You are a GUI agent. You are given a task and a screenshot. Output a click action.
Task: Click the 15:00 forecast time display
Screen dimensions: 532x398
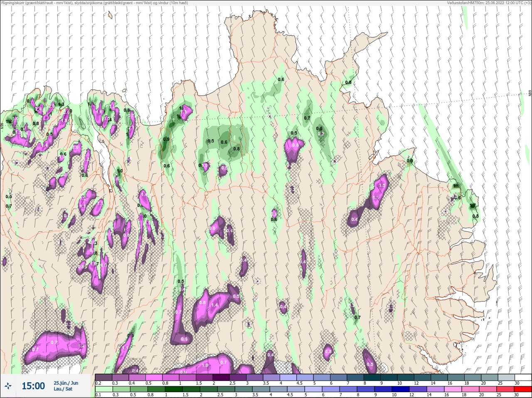33,386
